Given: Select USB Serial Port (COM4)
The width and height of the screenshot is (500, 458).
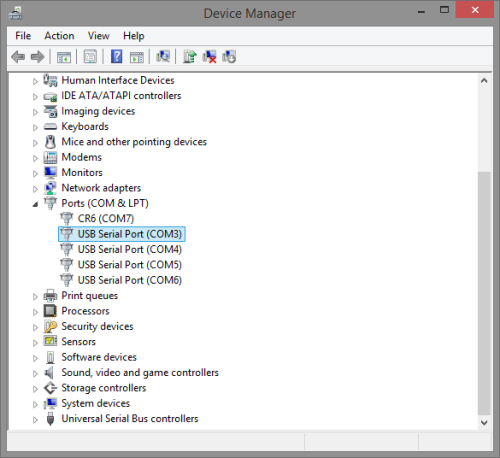Looking at the screenshot, I should pos(130,249).
